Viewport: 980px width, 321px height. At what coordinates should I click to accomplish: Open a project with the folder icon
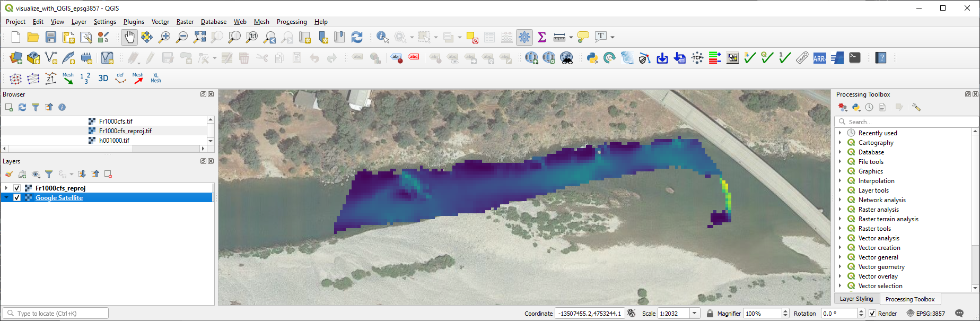pyautogui.click(x=33, y=37)
